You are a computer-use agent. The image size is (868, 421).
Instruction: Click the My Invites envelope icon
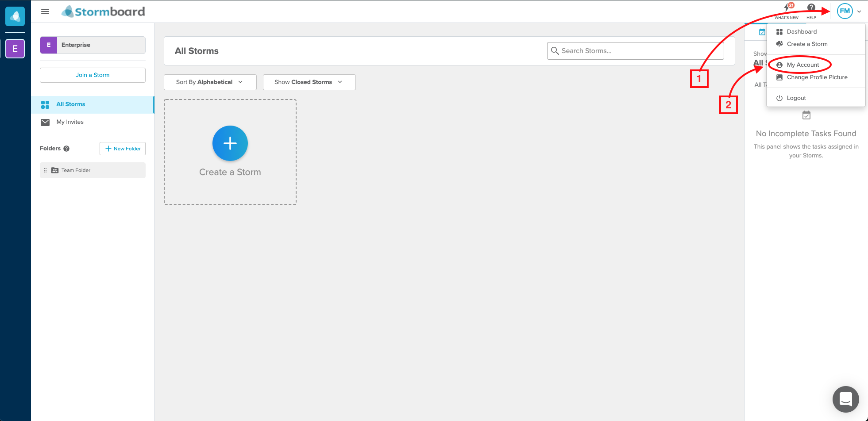click(x=45, y=122)
